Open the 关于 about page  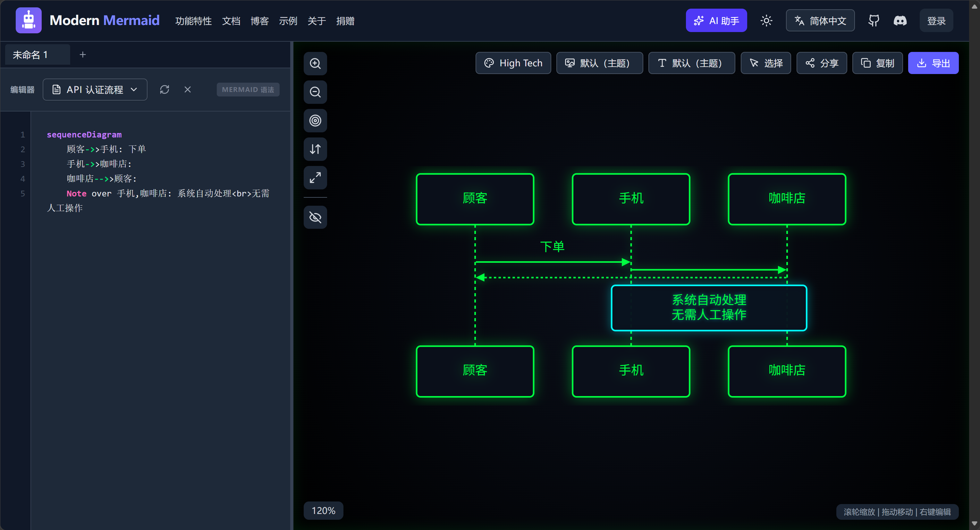[x=317, y=21]
